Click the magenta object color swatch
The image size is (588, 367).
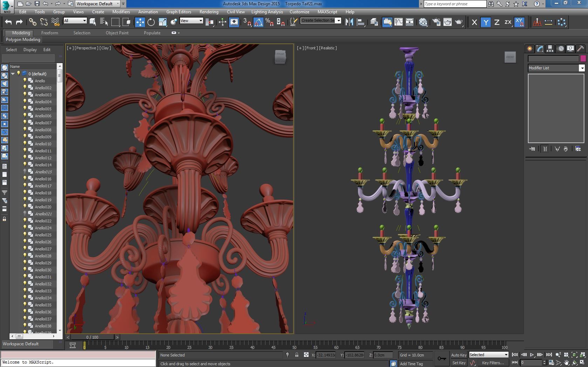pos(583,58)
